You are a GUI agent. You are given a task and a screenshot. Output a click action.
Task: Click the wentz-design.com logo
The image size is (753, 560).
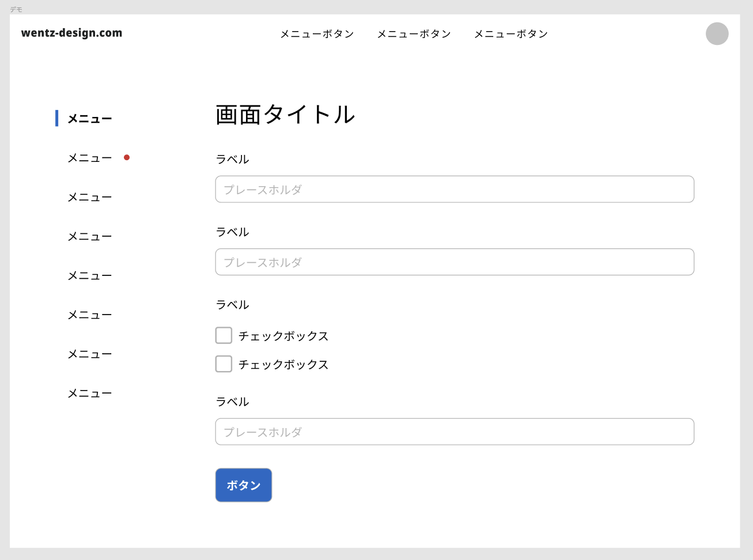tap(71, 33)
